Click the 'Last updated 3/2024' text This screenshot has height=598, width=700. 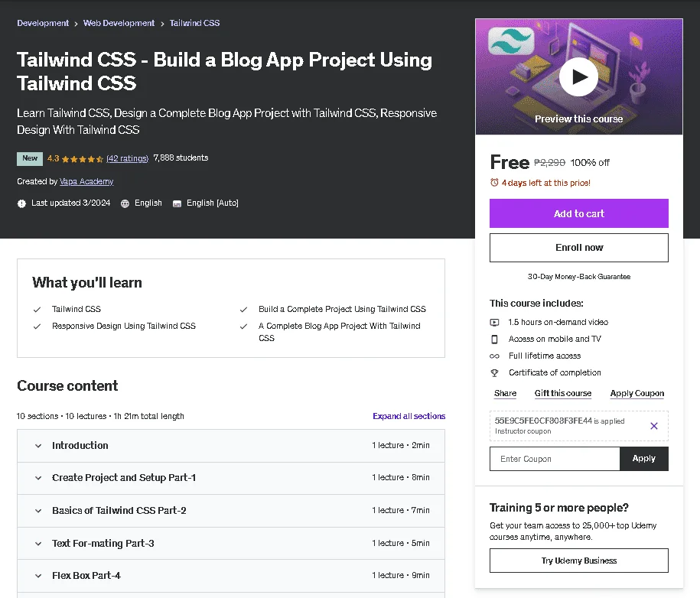70,203
